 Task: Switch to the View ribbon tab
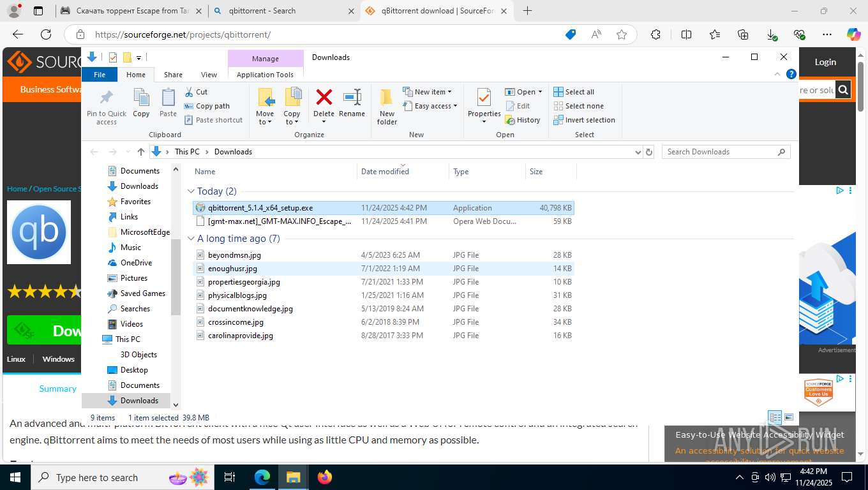tap(209, 75)
